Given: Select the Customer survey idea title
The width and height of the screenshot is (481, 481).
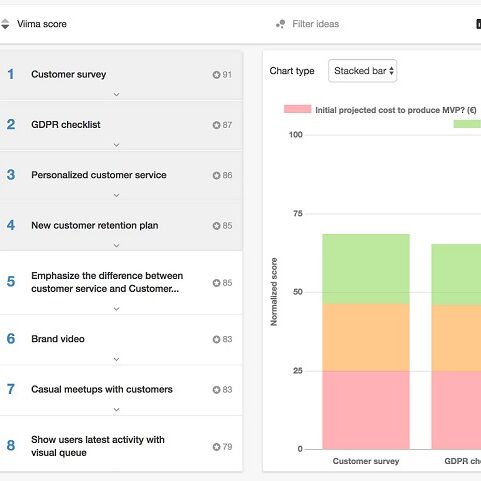Looking at the screenshot, I should (x=69, y=74).
